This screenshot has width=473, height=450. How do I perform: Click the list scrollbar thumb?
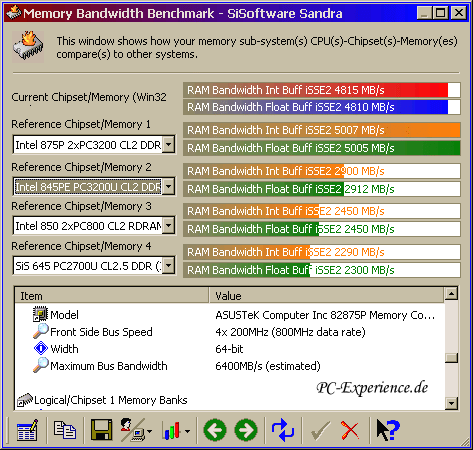[451, 358]
